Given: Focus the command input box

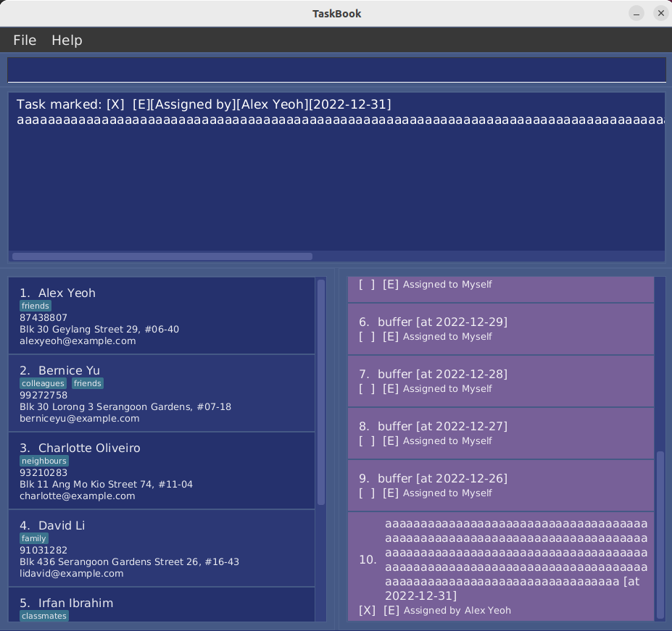Looking at the screenshot, I should (336, 70).
